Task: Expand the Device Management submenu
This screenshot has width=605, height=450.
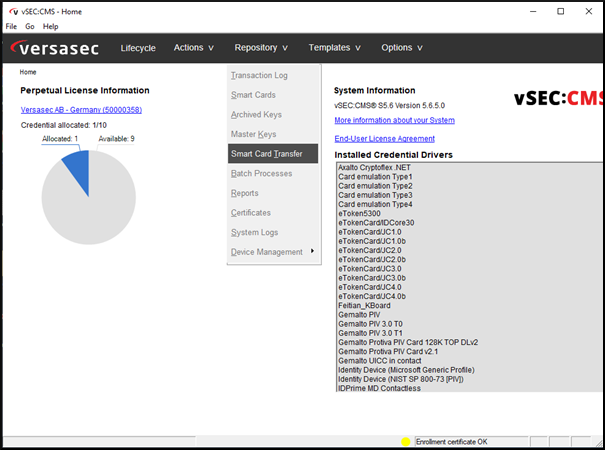Action: click(273, 252)
